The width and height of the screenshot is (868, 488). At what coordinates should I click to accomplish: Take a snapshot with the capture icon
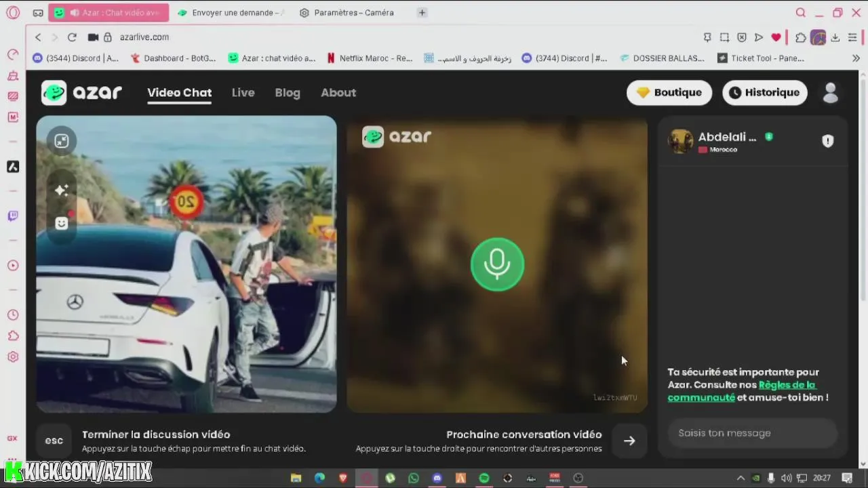[724, 37]
